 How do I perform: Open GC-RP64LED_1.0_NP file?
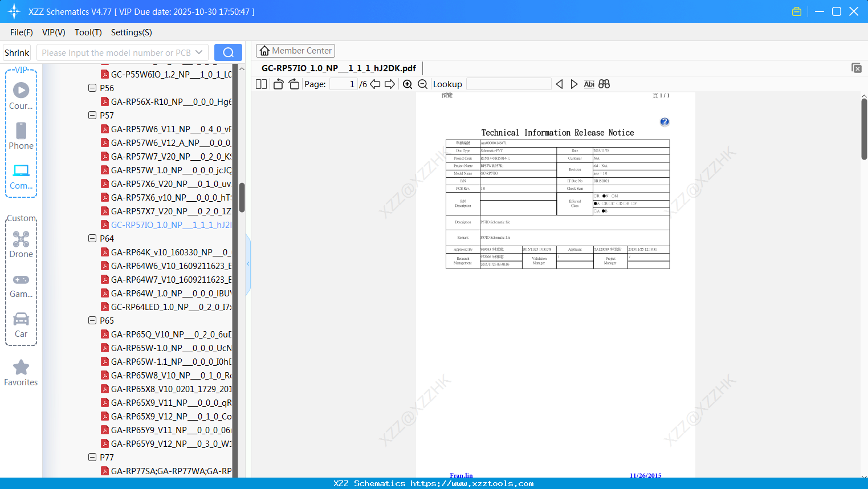pos(166,307)
